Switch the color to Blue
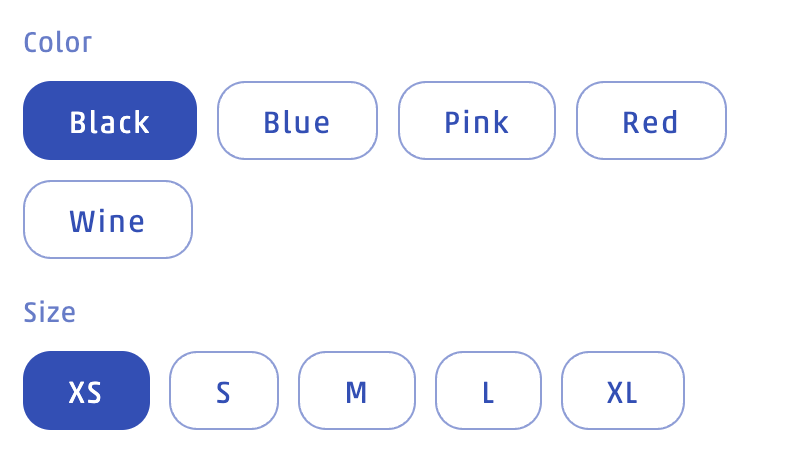 pyautogui.click(x=297, y=121)
